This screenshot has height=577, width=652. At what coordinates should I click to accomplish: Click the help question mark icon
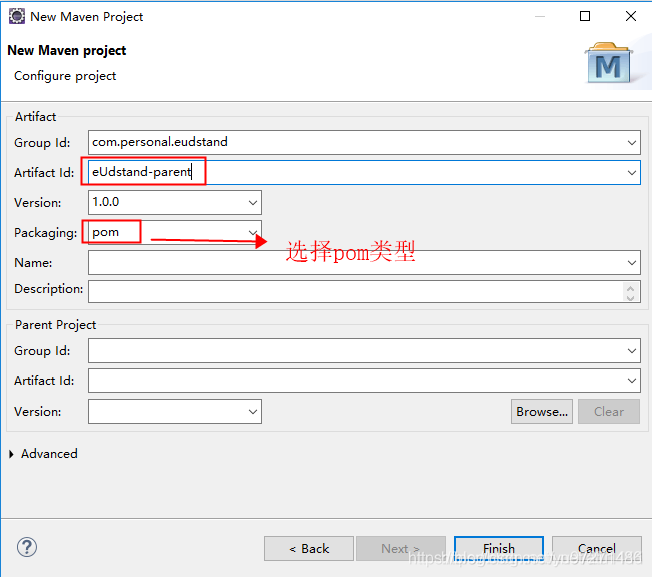coord(27,547)
